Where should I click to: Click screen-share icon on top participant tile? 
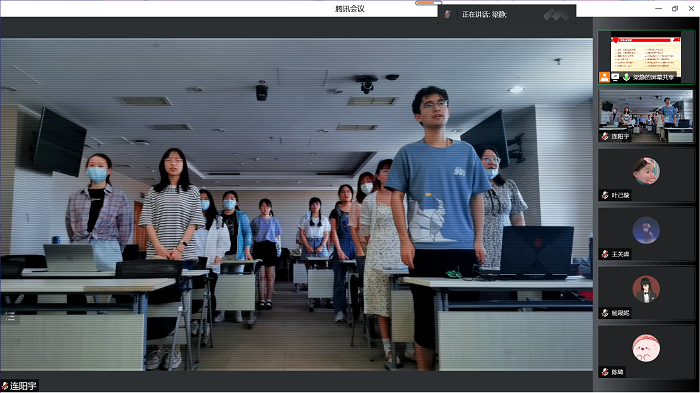[x=615, y=77]
